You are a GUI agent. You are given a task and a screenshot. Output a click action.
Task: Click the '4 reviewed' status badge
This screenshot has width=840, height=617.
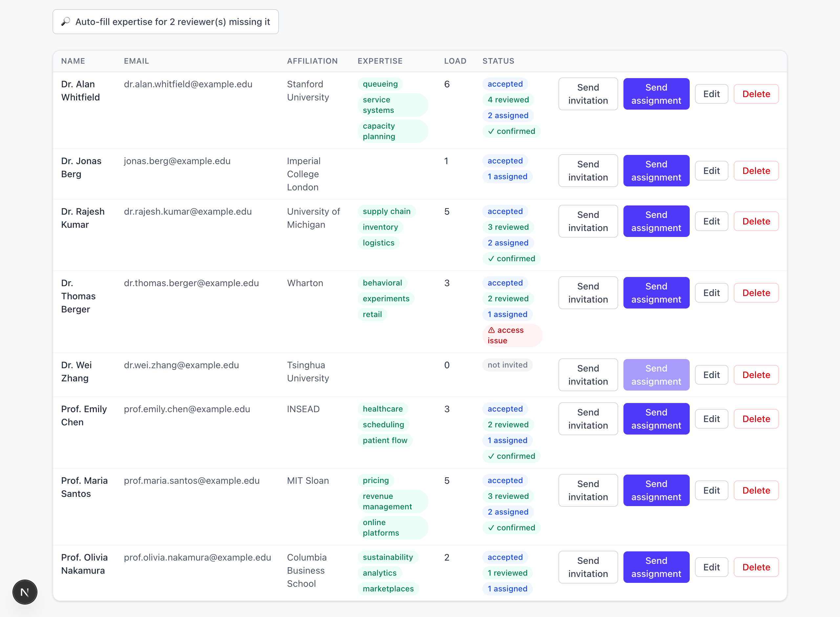(x=508, y=99)
